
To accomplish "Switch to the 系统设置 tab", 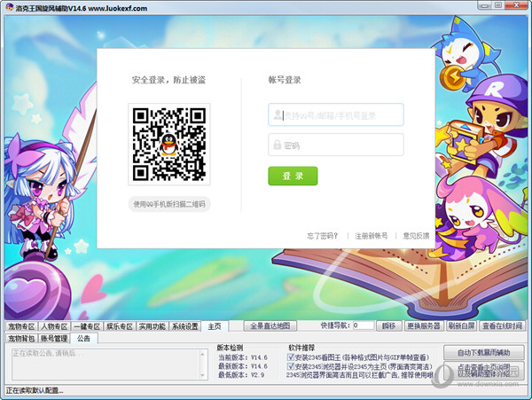I will click(185, 326).
